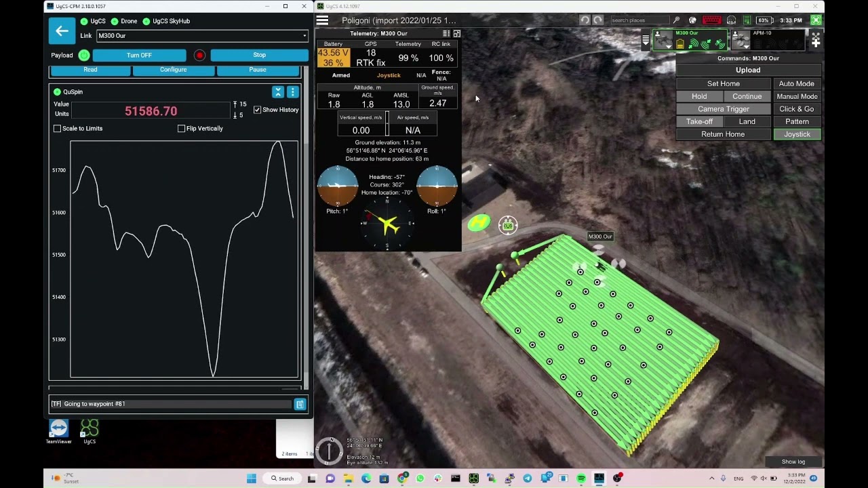Expand the vehicle list dropdown arrow
868x488 pixels.
pyautogui.click(x=646, y=40)
